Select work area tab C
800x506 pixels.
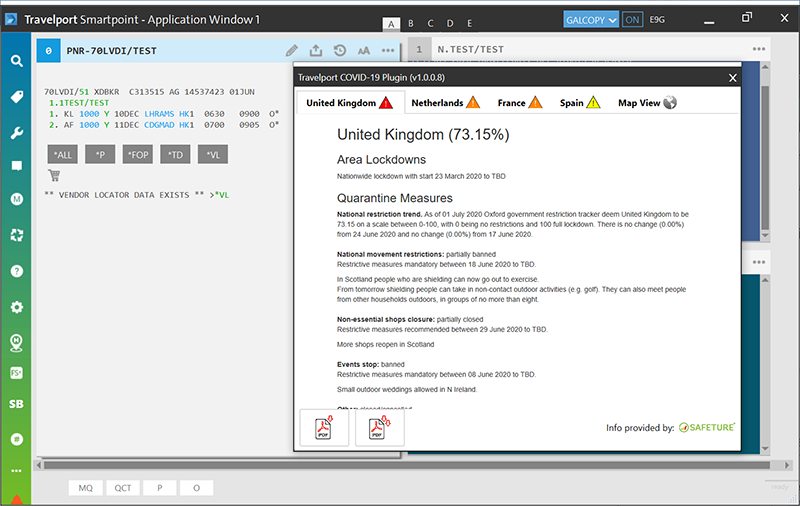(x=430, y=23)
